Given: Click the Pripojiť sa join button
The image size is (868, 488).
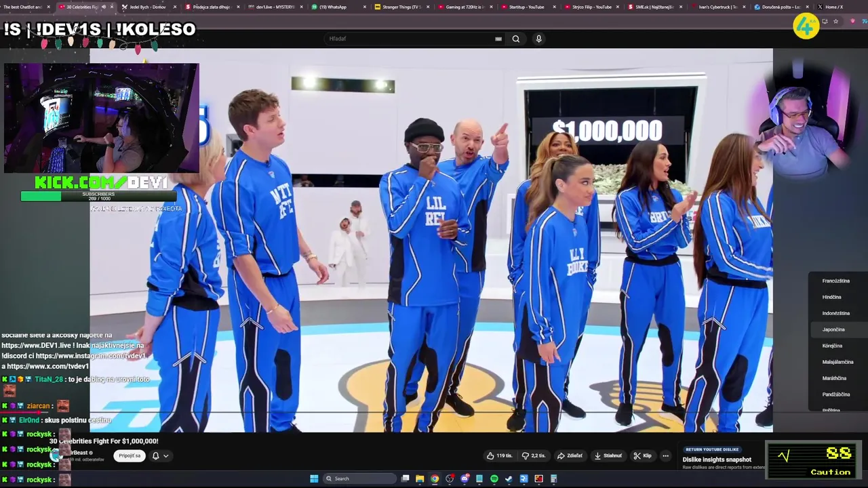Looking at the screenshot, I should [x=130, y=455].
